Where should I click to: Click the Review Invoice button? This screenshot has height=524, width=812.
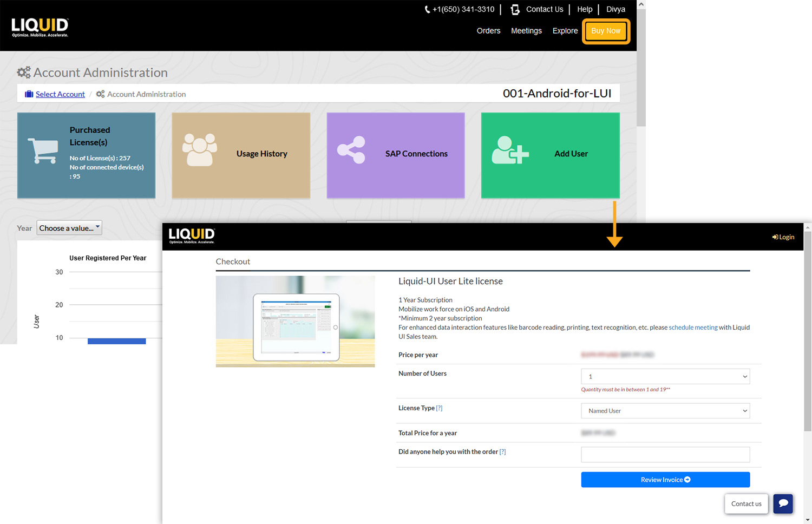665,480
